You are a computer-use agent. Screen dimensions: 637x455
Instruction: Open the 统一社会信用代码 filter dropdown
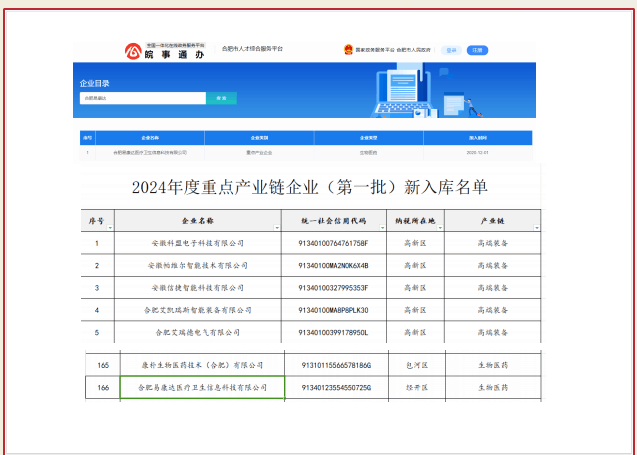[x=383, y=228]
